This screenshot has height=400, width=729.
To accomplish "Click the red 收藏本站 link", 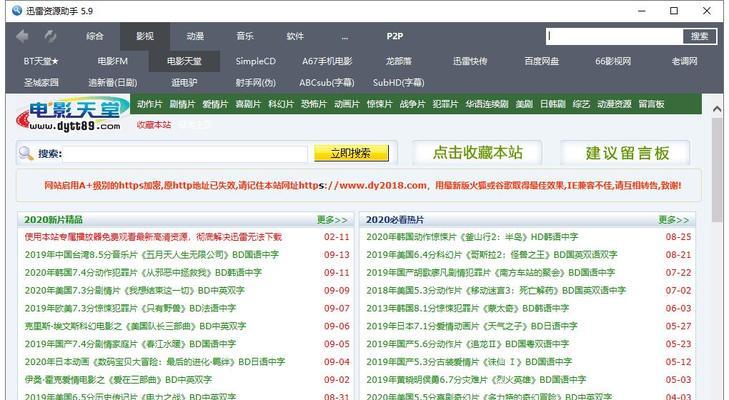I will click(x=154, y=125).
